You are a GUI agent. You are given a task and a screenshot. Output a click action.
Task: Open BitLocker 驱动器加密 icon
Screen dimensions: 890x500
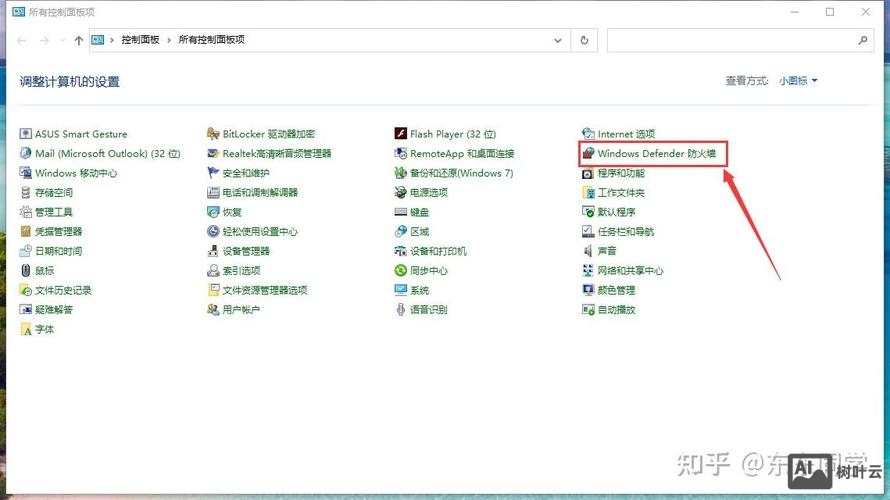[213, 134]
